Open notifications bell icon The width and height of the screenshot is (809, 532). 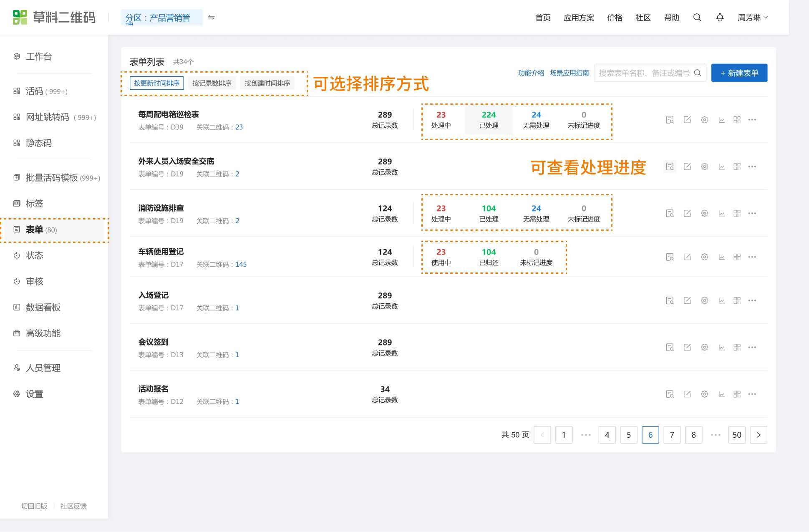tap(720, 18)
